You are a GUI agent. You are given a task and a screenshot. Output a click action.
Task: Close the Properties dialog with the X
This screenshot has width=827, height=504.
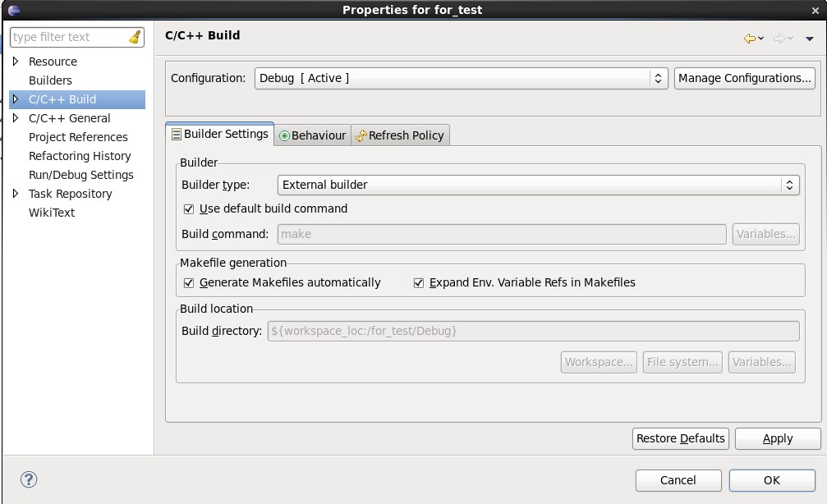pyautogui.click(x=816, y=10)
